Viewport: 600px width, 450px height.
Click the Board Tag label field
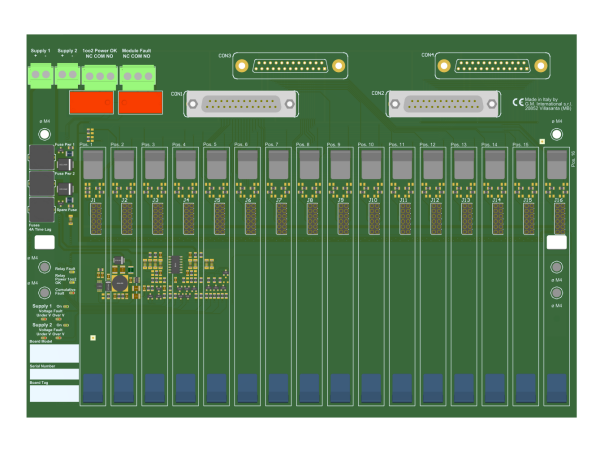[x=54, y=394]
